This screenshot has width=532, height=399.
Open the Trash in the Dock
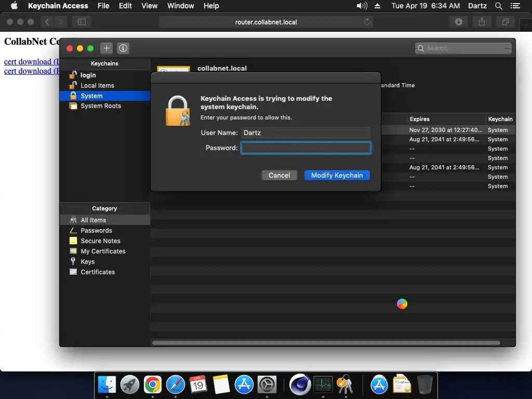(424, 384)
